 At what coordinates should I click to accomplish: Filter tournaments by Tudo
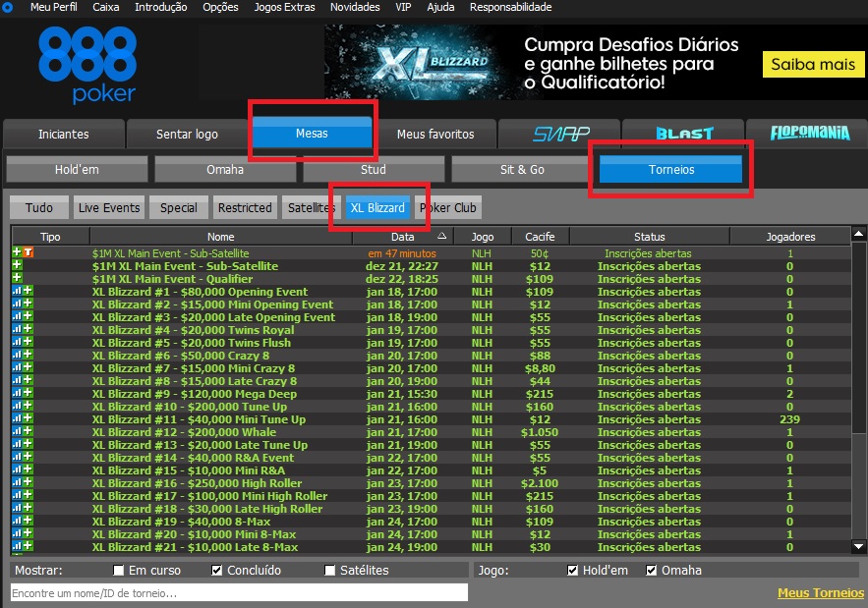[39, 207]
